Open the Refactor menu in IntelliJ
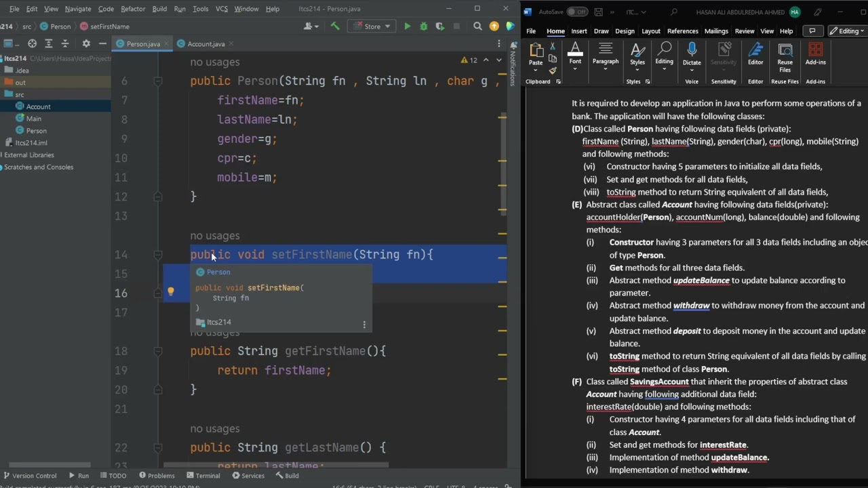 click(133, 9)
